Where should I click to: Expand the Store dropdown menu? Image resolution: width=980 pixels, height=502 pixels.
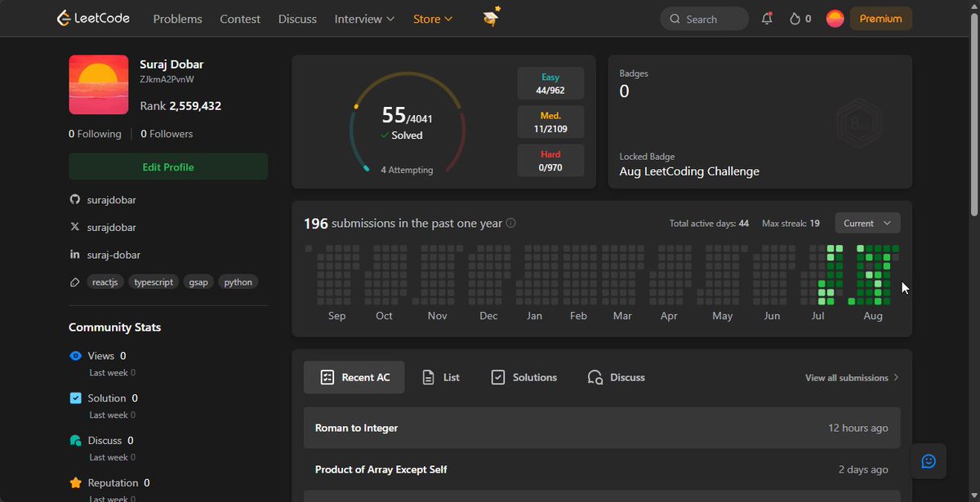pyautogui.click(x=433, y=19)
